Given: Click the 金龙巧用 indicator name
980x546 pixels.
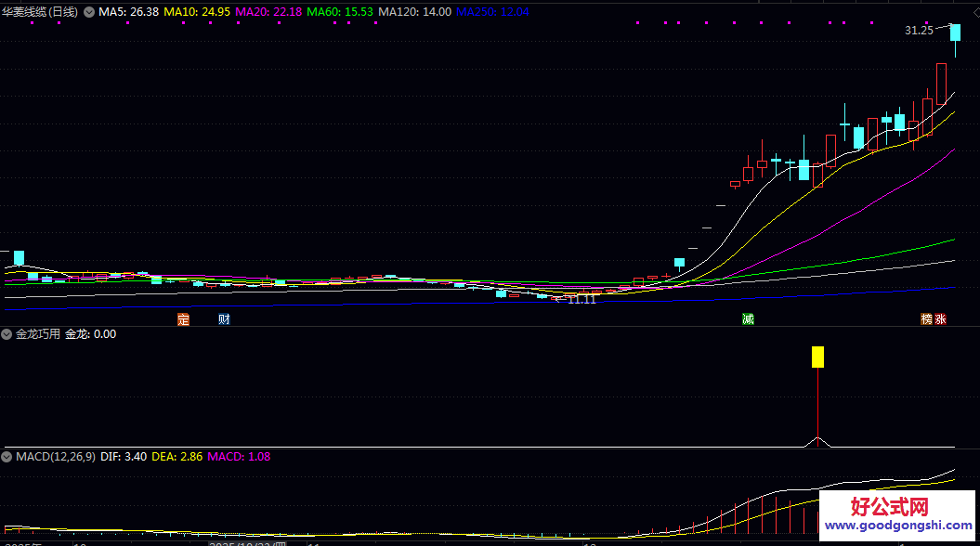Looking at the screenshot, I should [38, 334].
